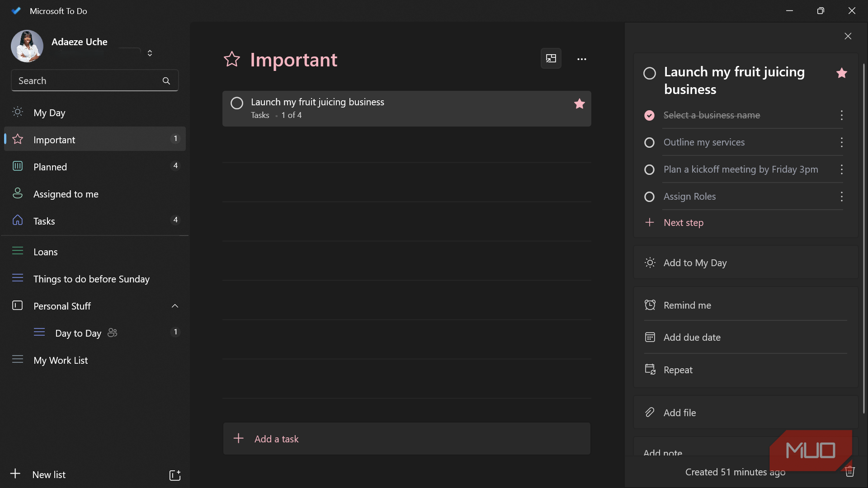Check off the Plan a kickoff meeting step
The image size is (868, 488).
pos(649,169)
